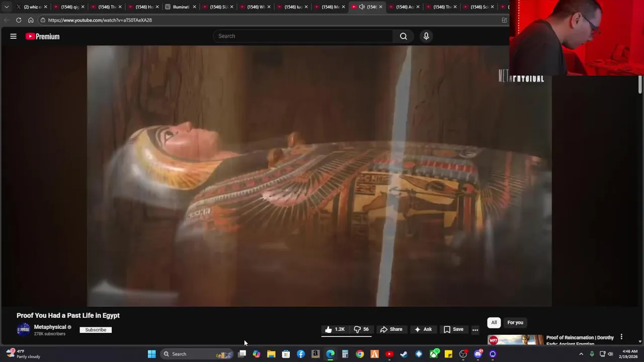644x362 pixels.
Task: Mute the playing tab speaker icon
Action: [361, 7]
